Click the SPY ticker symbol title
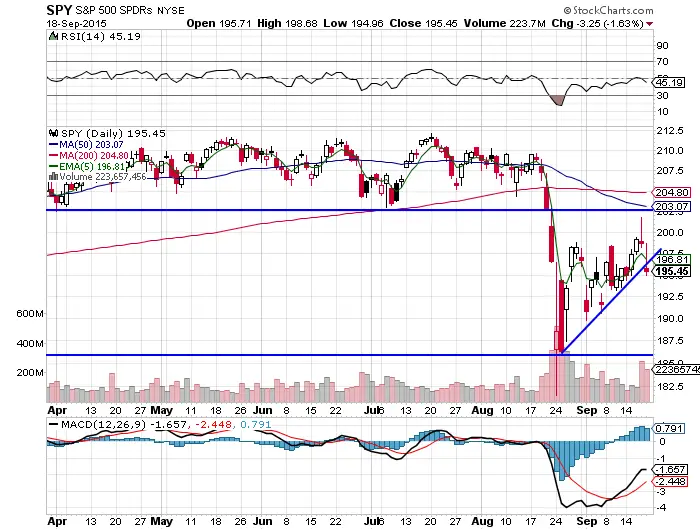This screenshot has height=530, width=700. [x=59, y=9]
